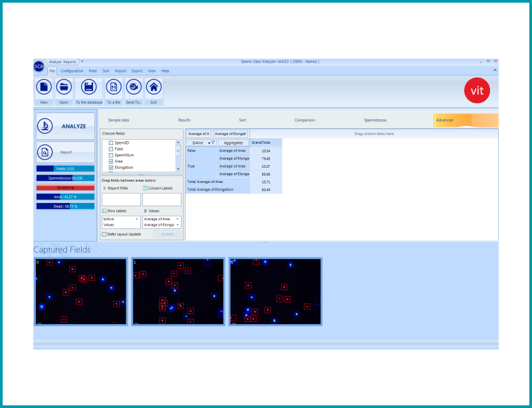The width and height of the screenshot is (532, 408).
Task: Click the Send To mail icon
Action: coord(134,87)
